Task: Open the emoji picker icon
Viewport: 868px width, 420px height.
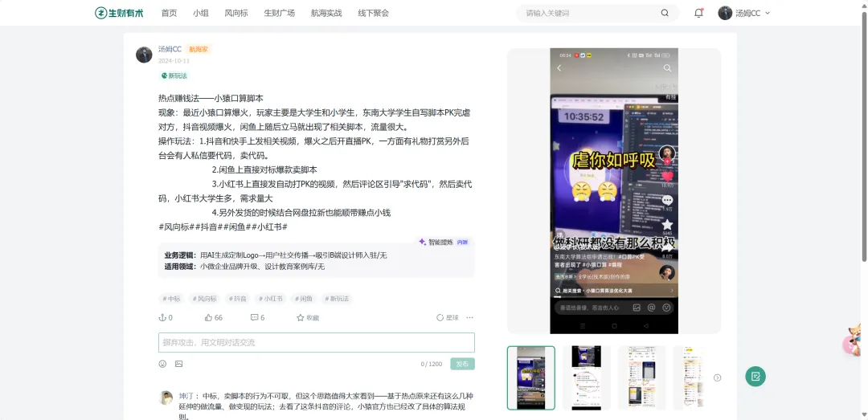Action: (162, 364)
